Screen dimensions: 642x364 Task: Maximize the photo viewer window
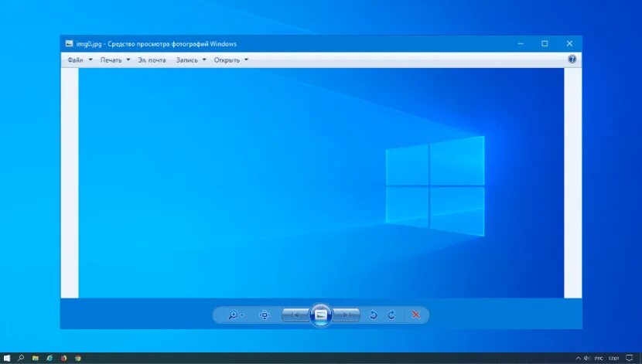(545, 43)
